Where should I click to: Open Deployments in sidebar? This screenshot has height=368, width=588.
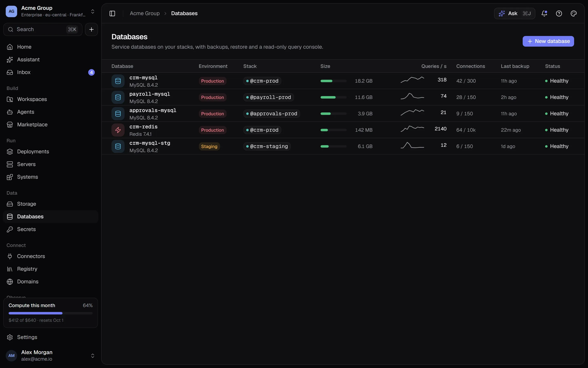pyautogui.click(x=51, y=152)
